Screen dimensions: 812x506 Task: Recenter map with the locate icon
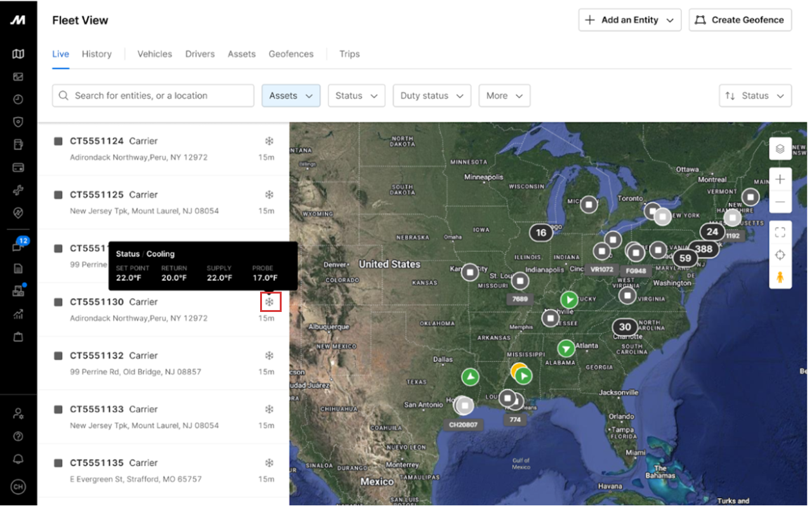point(780,255)
